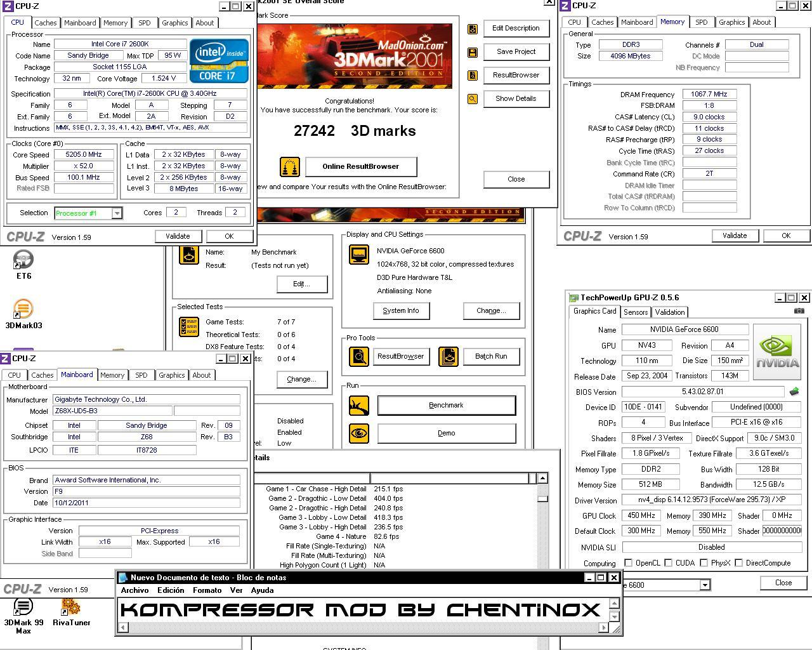Image resolution: width=812 pixels, height=650 pixels.
Task: Click OK in the Memory CPU-Z window
Action: click(786, 235)
